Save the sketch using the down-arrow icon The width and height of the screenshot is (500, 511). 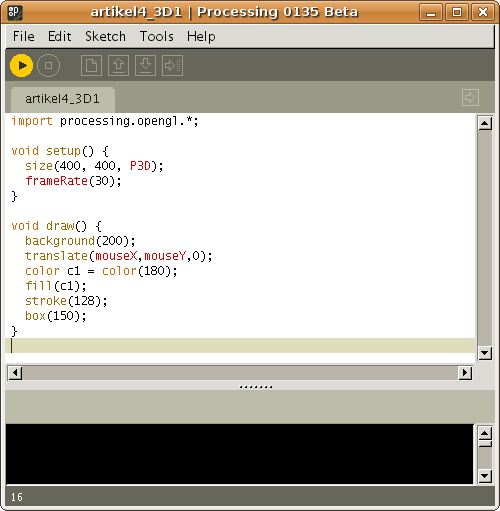click(x=145, y=66)
